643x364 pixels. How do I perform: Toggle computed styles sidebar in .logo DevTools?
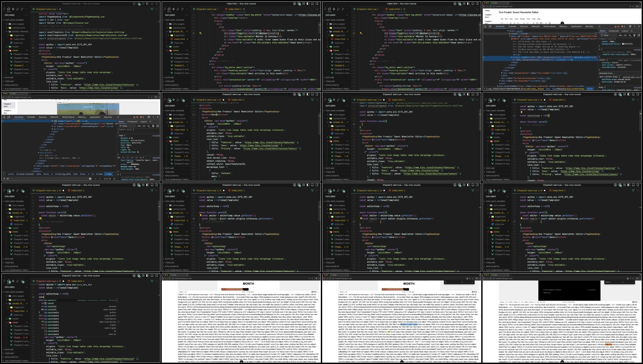(x=158, y=126)
